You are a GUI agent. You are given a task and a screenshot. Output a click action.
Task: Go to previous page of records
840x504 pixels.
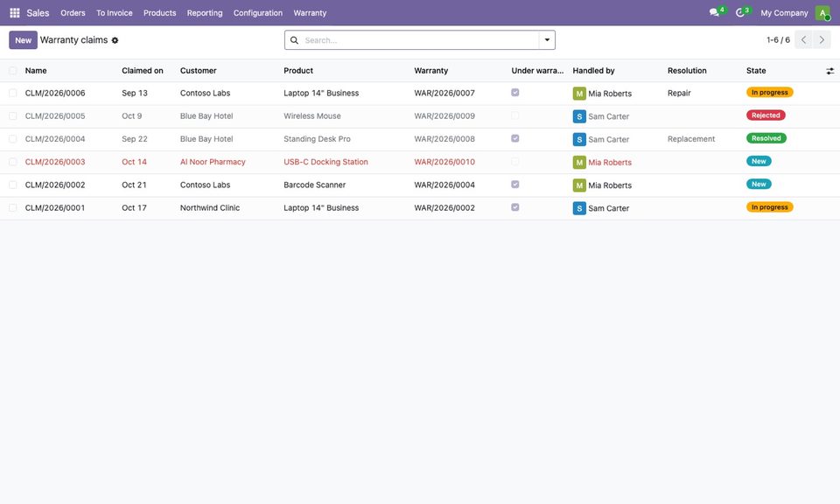coord(803,39)
